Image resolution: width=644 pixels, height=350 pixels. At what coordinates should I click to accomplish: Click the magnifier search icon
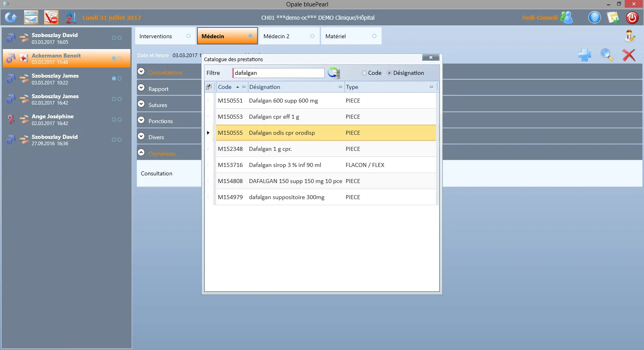tap(607, 55)
